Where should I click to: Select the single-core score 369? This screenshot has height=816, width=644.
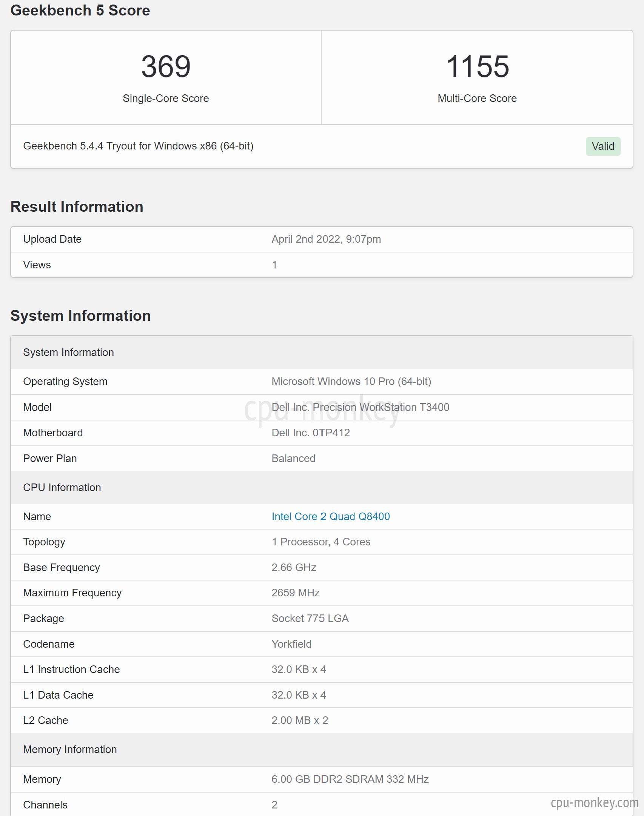click(x=166, y=66)
